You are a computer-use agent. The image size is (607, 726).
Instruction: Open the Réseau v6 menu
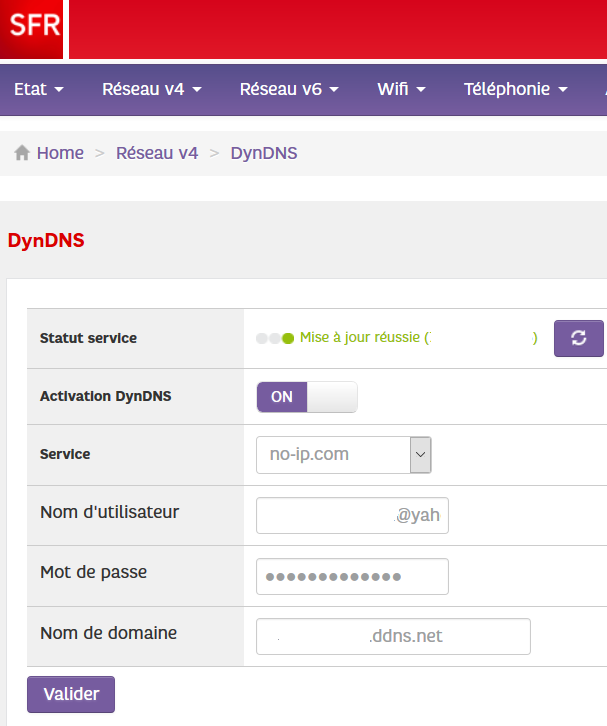[x=289, y=89]
